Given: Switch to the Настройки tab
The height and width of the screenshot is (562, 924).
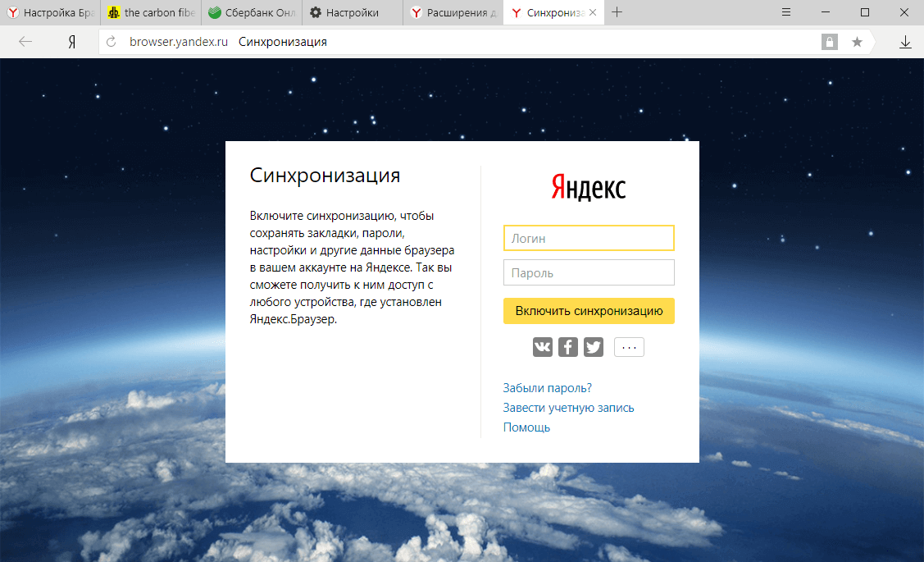Looking at the screenshot, I should point(351,12).
